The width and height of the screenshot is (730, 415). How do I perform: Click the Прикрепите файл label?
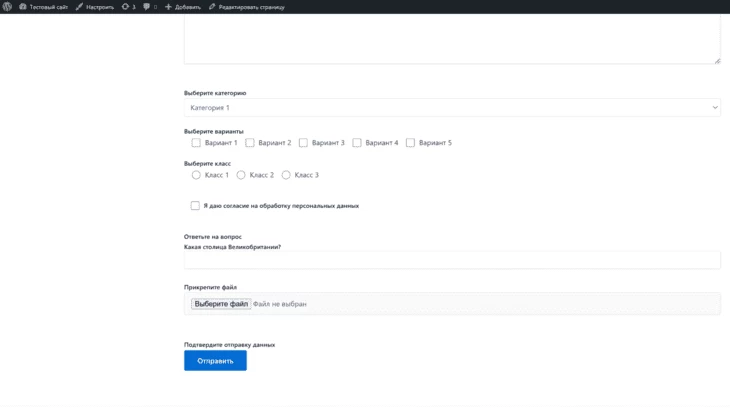pyautogui.click(x=210, y=287)
